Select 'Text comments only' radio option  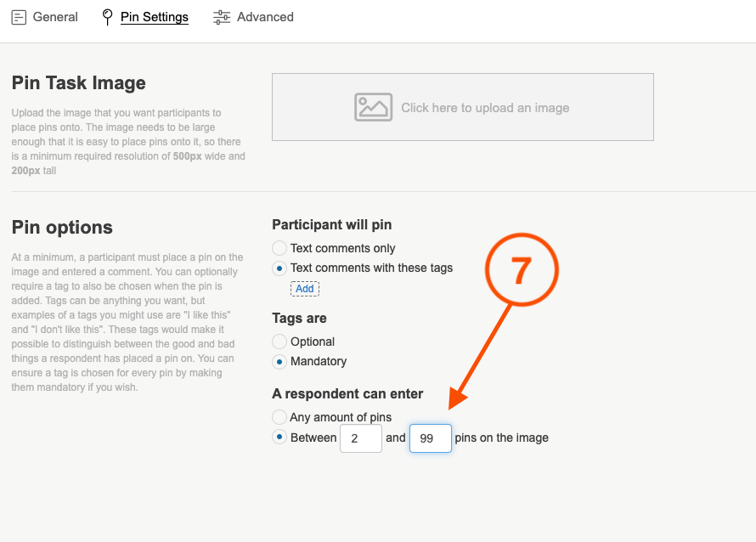[279, 248]
